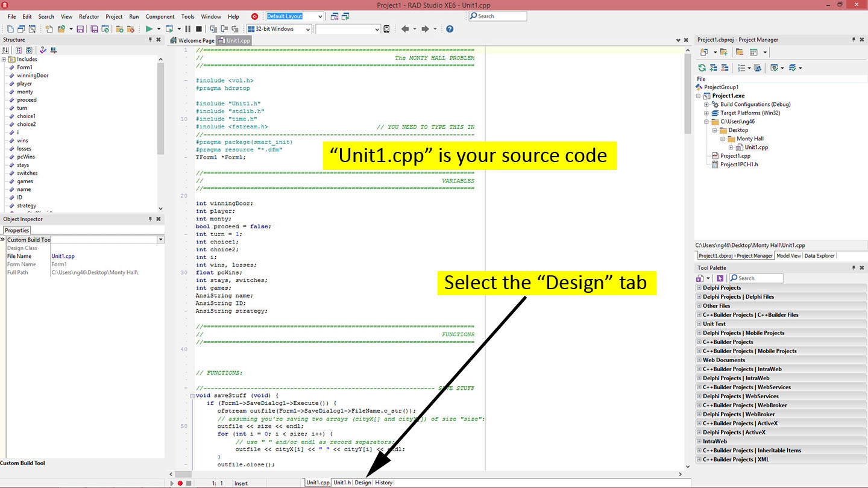Open the Model View tab
The height and width of the screenshot is (488, 868).
788,256
